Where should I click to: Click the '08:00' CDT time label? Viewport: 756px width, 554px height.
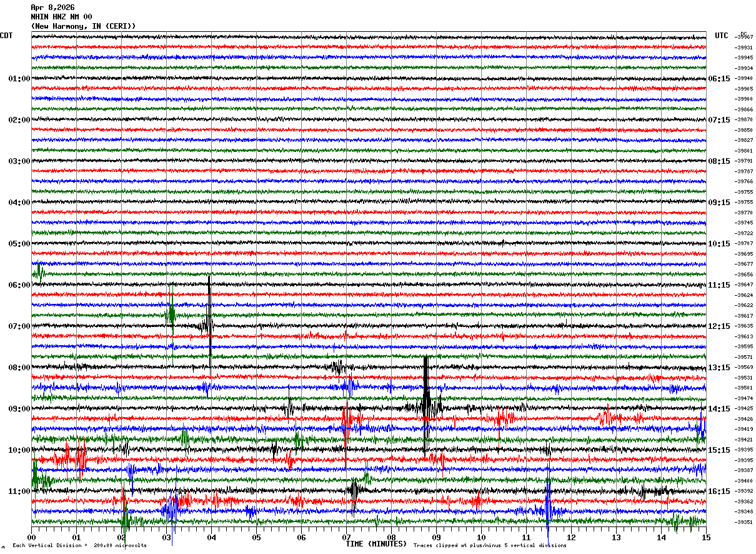pos(19,368)
